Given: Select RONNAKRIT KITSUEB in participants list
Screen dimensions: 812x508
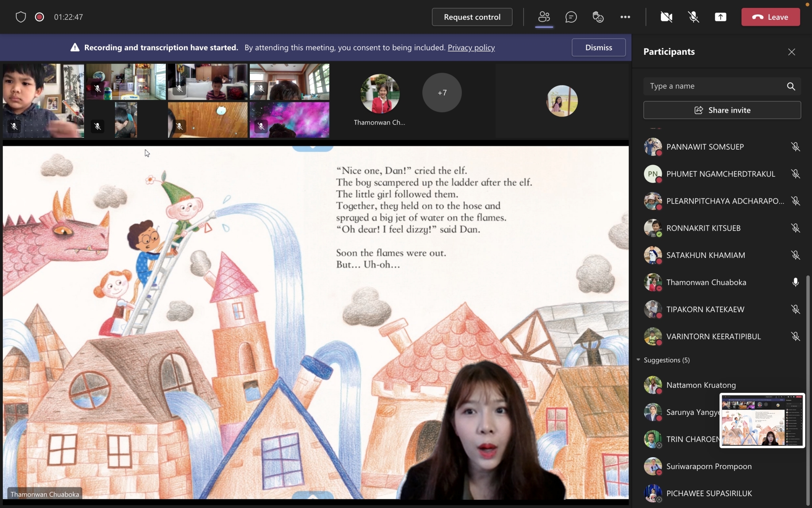Looking at the screenshot, I should tap(703, 228).
